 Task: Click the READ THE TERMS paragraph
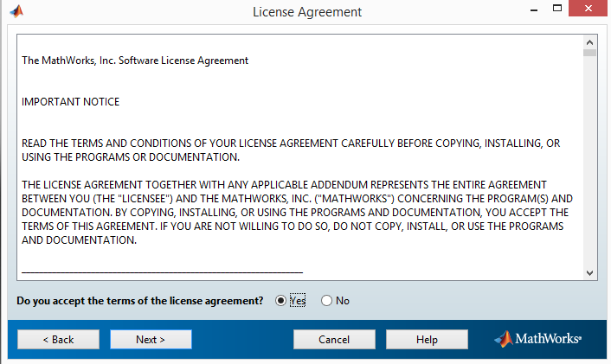click(x=291, y=150)
